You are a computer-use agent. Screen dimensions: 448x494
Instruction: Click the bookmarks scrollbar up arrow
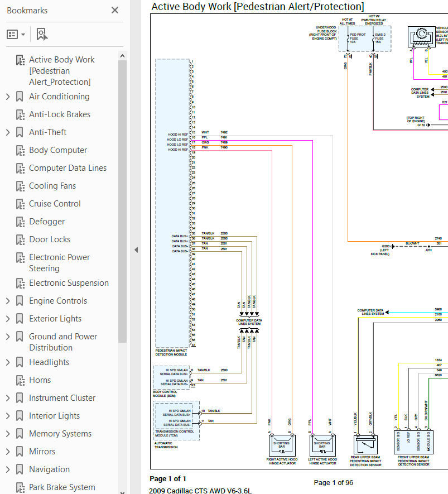point(123,56)
